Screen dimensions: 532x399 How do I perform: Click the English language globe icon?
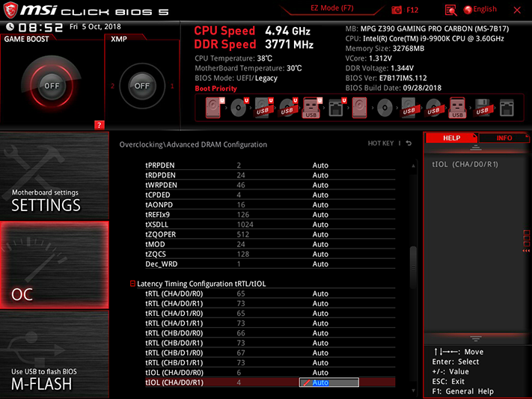[468, 10]
